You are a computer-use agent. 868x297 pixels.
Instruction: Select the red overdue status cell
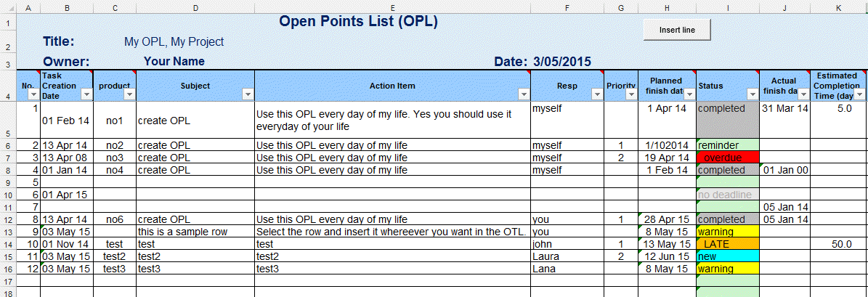727,158
